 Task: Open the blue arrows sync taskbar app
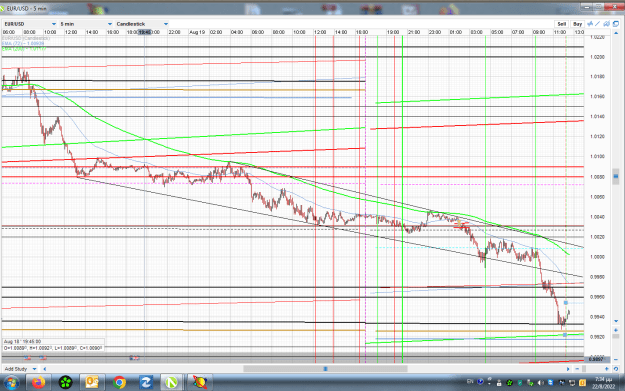pos(145,383)
